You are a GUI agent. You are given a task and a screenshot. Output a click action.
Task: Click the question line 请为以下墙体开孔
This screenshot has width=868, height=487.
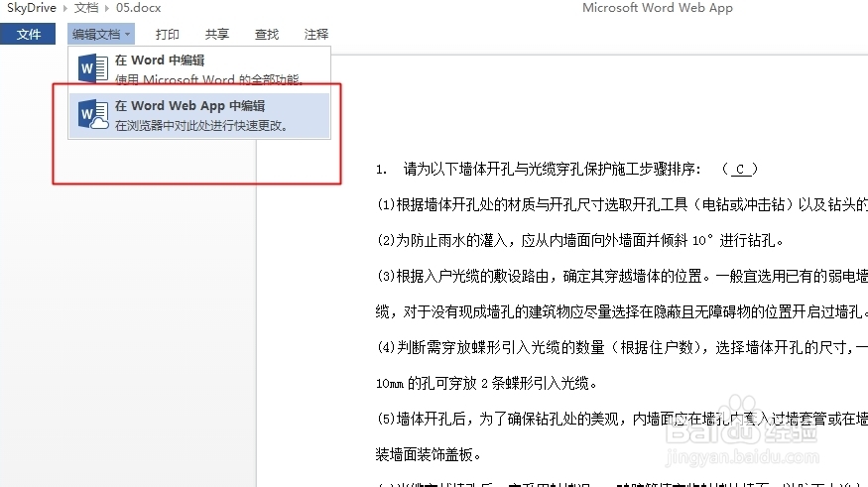[566, 170]
